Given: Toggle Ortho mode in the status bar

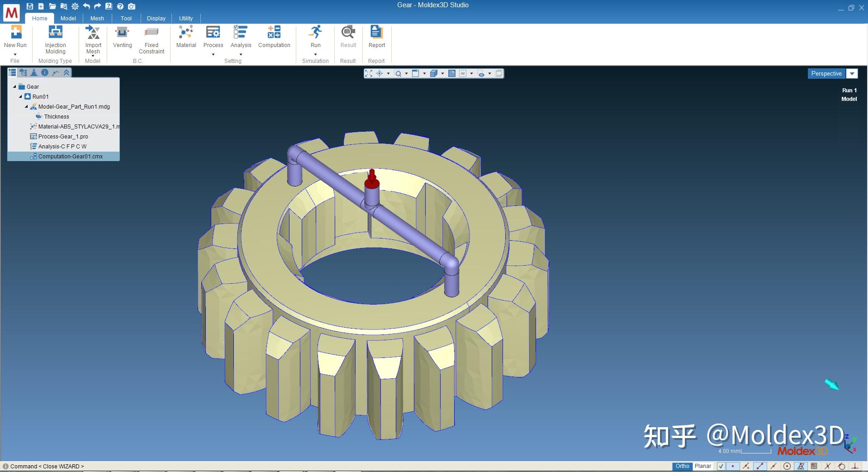Looking at the screenshot, I should tap(682, 466).
